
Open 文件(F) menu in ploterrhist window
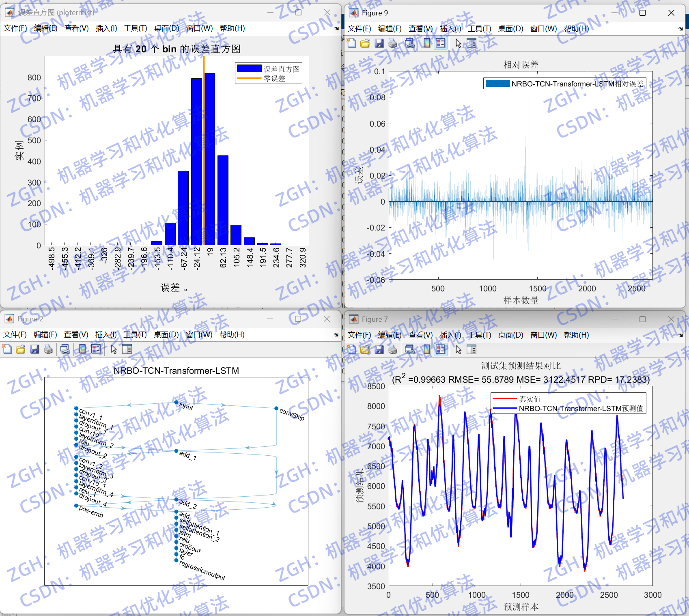pyautogui.click(x=15, y=28)
